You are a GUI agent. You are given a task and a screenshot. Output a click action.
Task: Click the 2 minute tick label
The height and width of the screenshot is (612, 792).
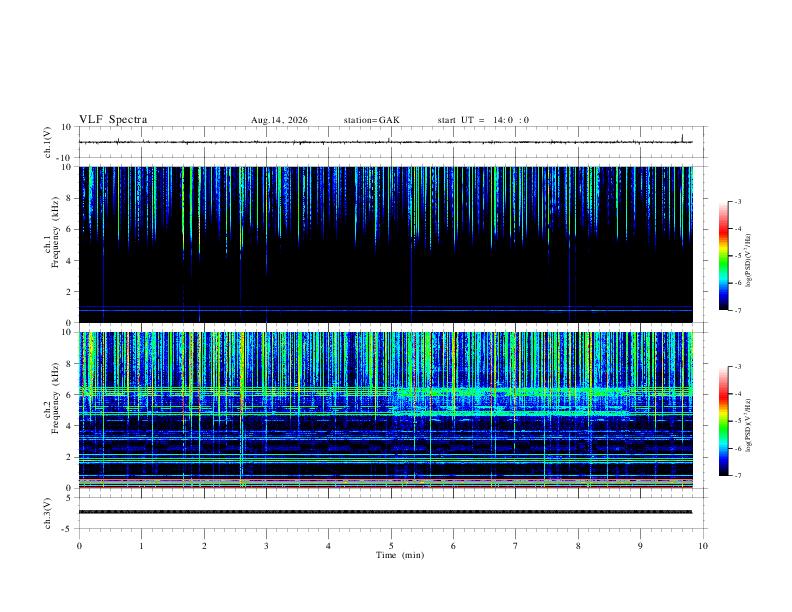204,546
